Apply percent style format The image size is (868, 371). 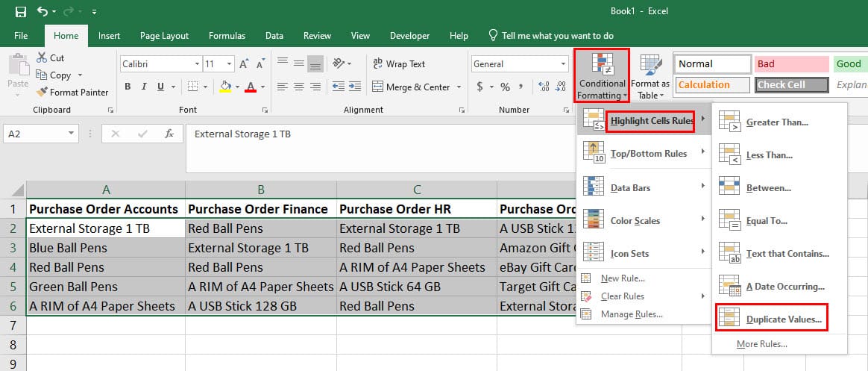pyautogui.click(x=505, y=87)
